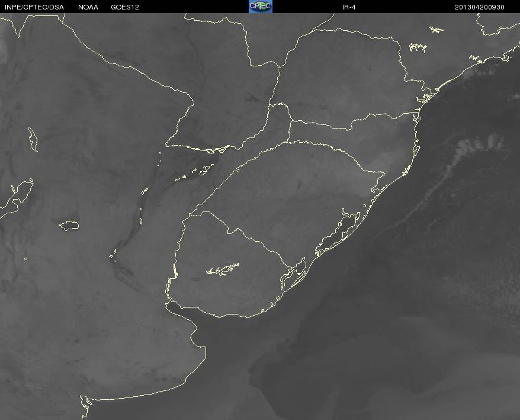Select the INPE/CPTEC/DSA header text
Image resolution: width=520 pixels, height=420 pixels.
point(34,7)
